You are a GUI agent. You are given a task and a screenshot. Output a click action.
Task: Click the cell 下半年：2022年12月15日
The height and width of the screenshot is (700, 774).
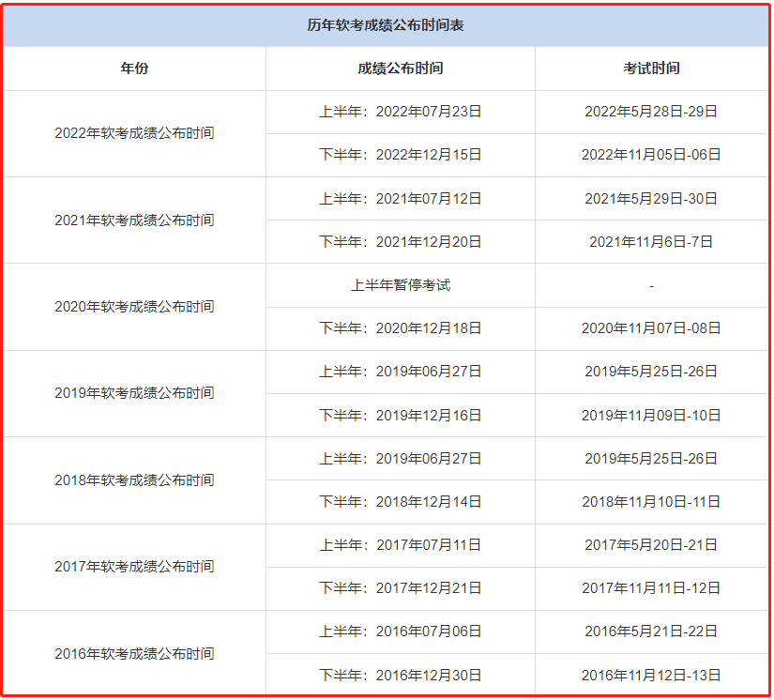[401, 155]
